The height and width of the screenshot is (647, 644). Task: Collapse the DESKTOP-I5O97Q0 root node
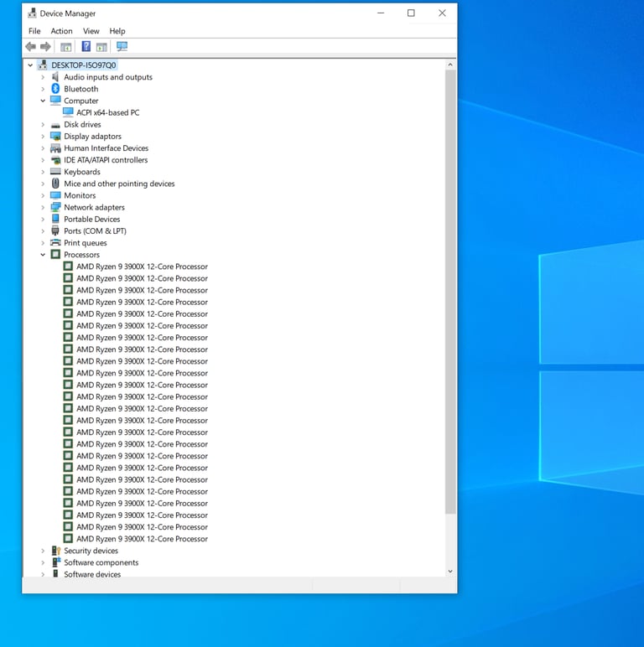[31, 65]
